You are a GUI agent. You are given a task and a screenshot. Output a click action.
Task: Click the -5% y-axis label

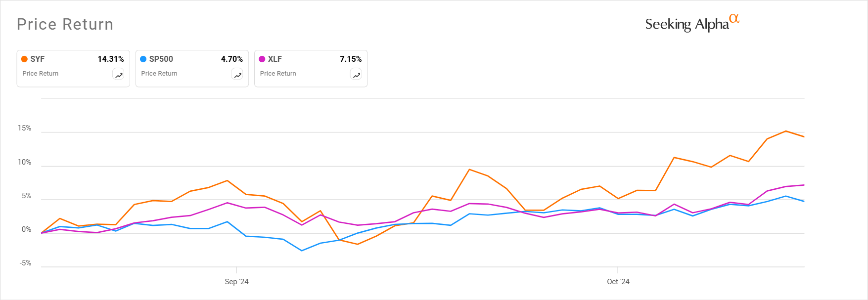point(25,263)
